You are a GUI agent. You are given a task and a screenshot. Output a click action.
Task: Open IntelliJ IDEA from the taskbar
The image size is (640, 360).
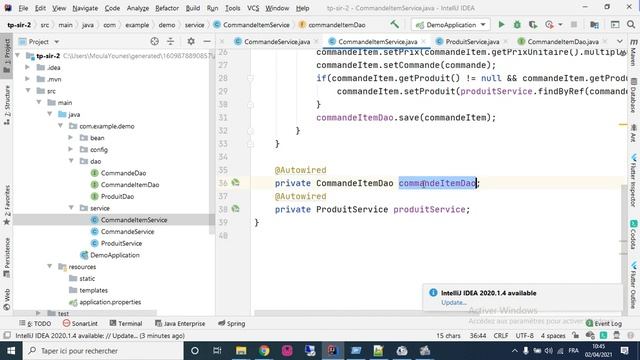click(x=333, y=350)
